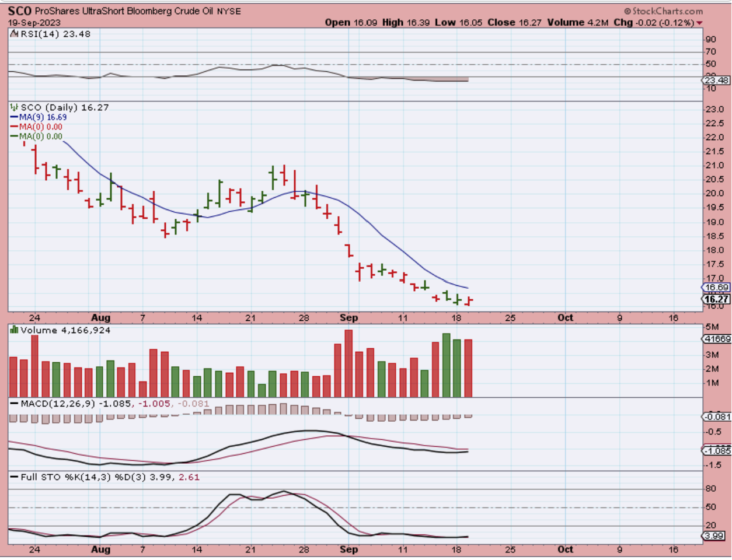Click the -0.081 MACD histogram tag

click(717, 416)
